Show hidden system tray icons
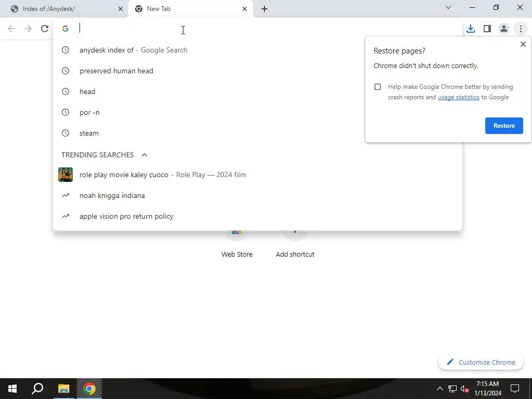The width and height of the screenshot is (532, 399). pos(440,389)
